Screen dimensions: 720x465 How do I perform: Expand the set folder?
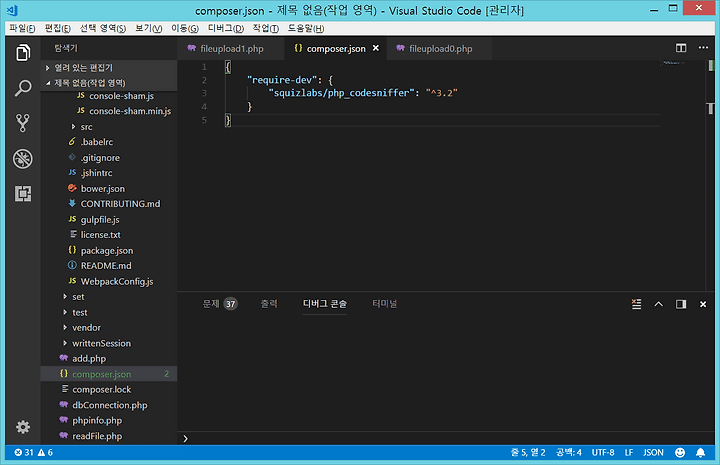click(109, 297)
